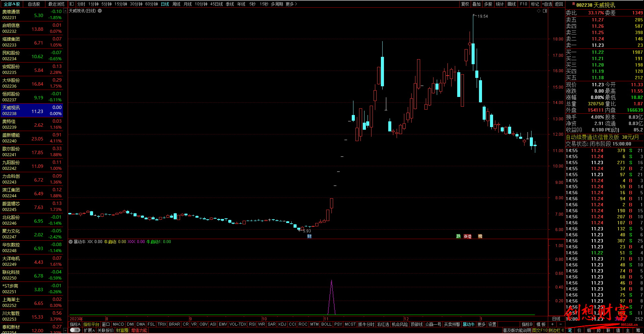Image resolution: width=644 pixels, height=334 pixels.
Task: Select the 5分钟 period
Action: click(106, 4)
